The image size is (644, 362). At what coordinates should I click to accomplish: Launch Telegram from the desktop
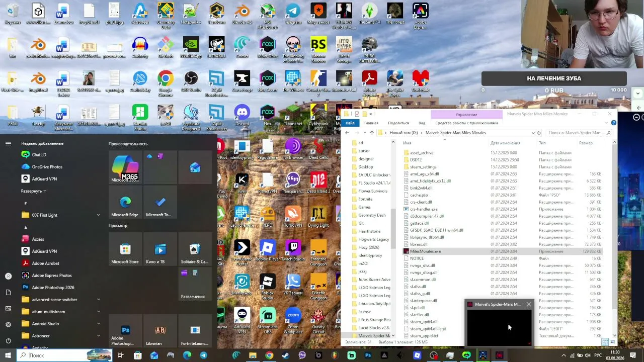(x=293, y=14)
